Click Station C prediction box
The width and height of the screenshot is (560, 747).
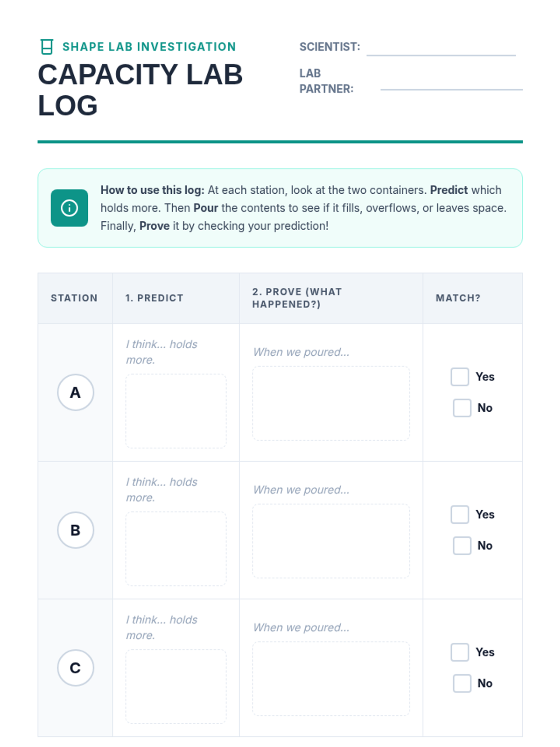point(176,686)
